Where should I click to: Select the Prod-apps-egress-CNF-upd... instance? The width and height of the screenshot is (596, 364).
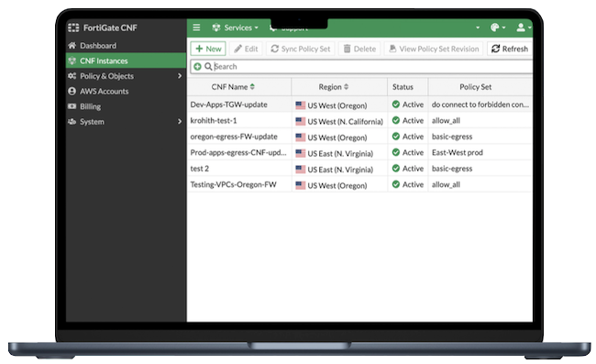(x=238, y=152)
